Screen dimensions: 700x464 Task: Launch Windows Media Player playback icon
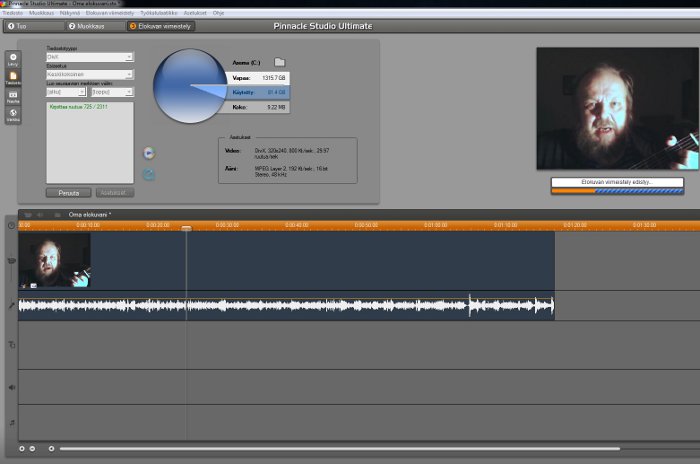click(149, 153)
